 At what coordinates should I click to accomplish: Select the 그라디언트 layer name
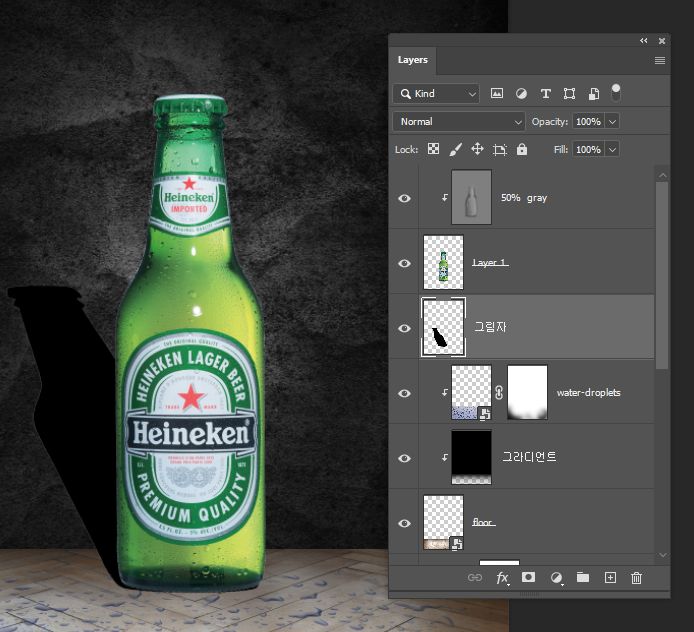coord(529,457)
